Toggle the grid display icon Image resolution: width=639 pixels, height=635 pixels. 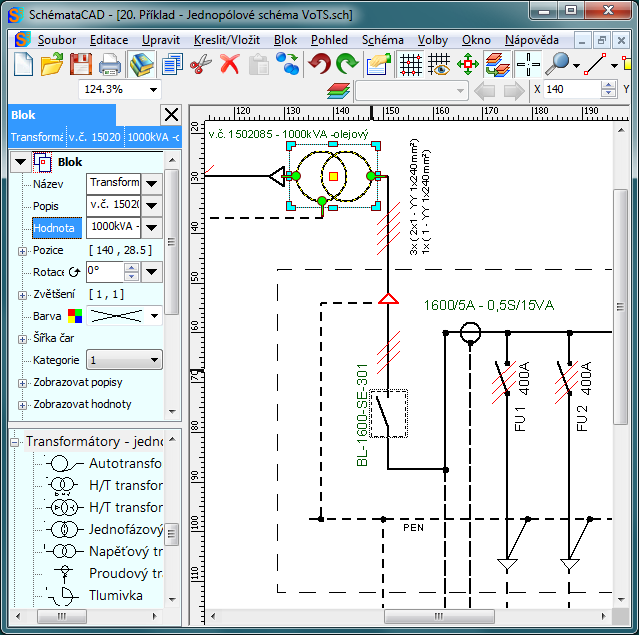(410, 65)
